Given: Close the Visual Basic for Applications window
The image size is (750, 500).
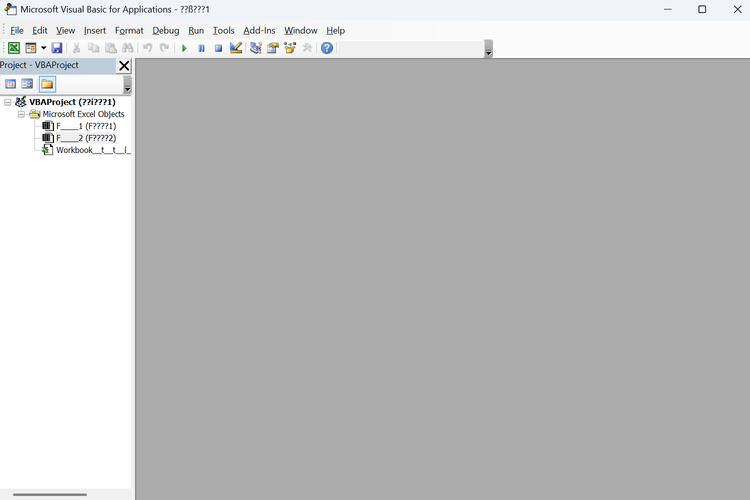Looking at the screenshot, I should (x=737, y=9).
